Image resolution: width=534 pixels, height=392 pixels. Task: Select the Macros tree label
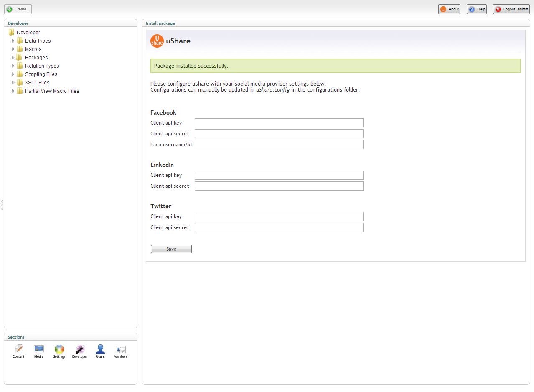pyautogui.click(x=33, y=49)
